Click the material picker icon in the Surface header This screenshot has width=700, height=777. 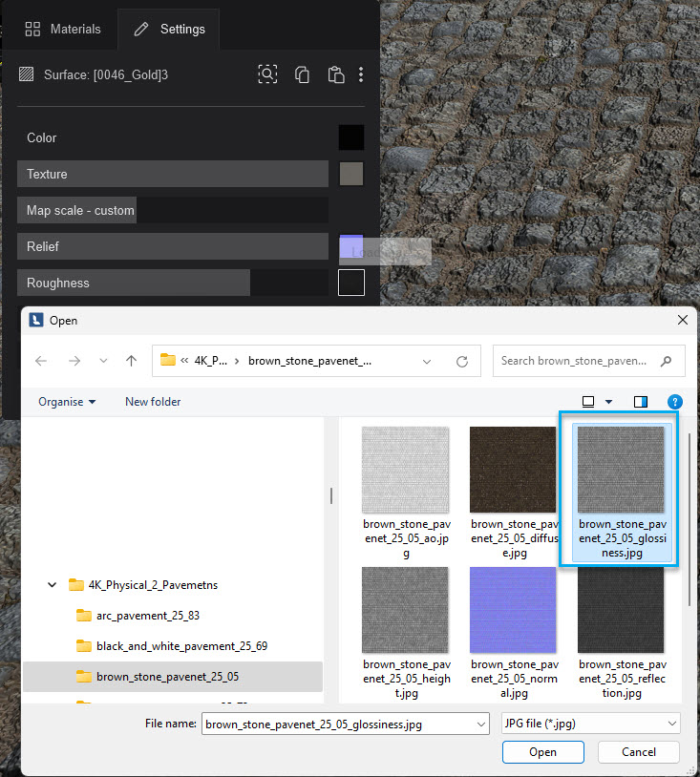[267, 74]
